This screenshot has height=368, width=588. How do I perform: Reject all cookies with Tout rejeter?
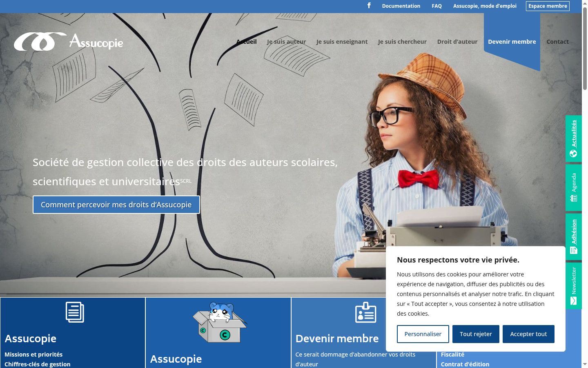[476, 334]
